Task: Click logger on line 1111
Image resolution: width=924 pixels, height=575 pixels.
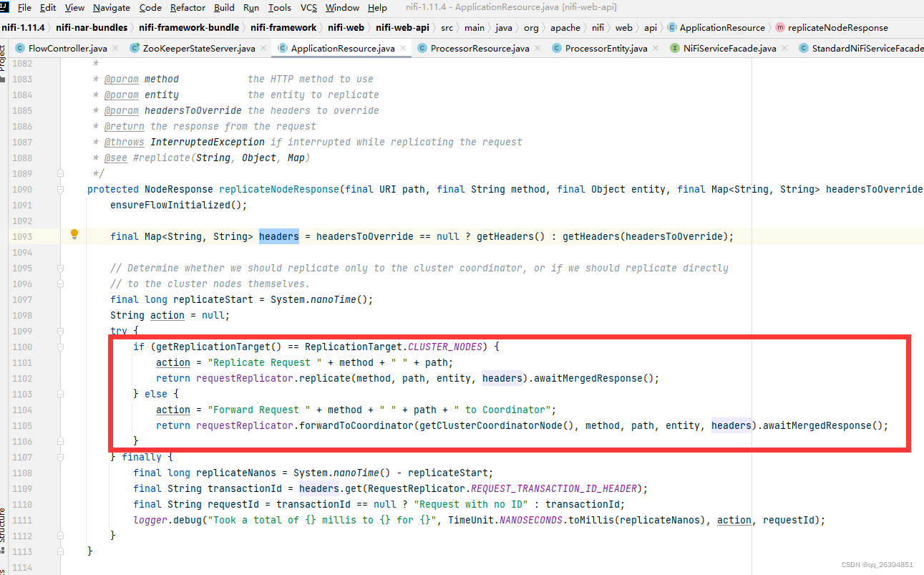Action: pyautogui.click(x=150, y=520)
